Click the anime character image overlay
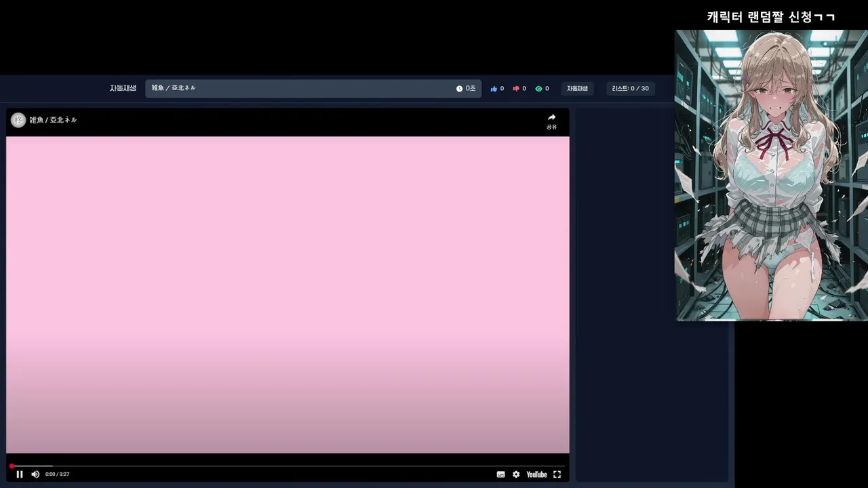 coord(771,175)
